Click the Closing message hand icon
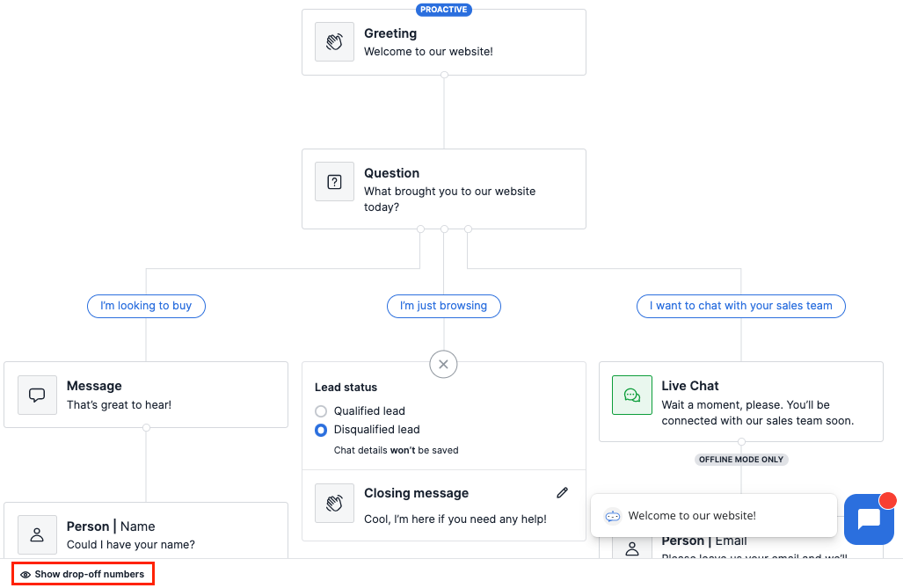This screenshot has width=903, height=588. (334, 503)
